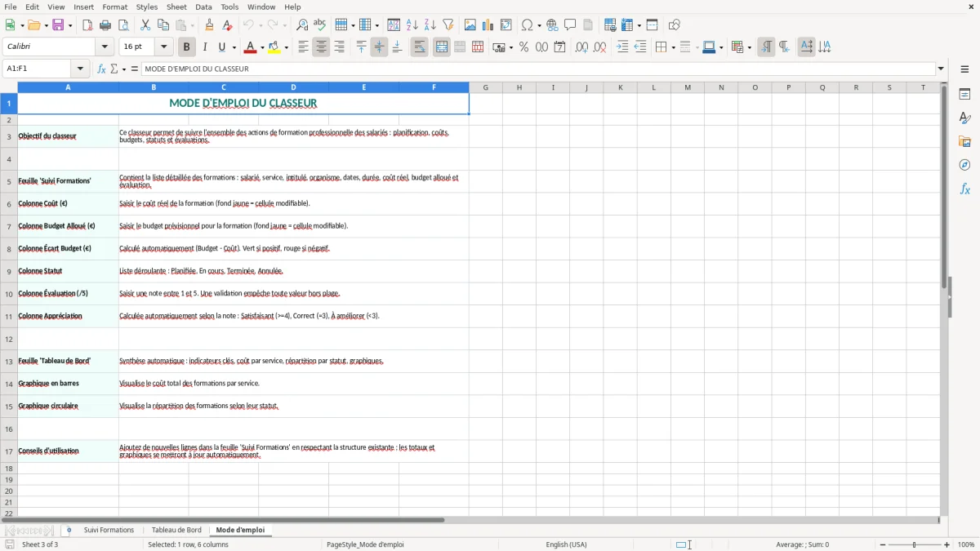Click the zoom out minus button
This screenshot has height=551, width=980.
click(x=883, y=544)
